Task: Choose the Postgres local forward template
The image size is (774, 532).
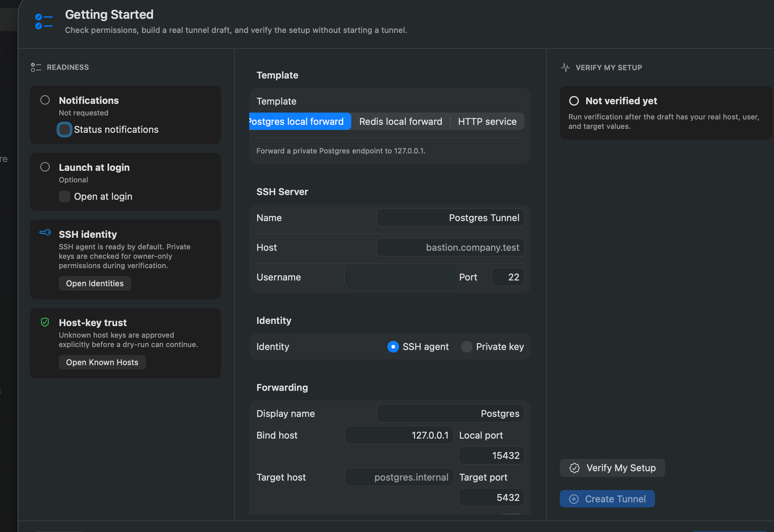Action: tap(300, 121)
